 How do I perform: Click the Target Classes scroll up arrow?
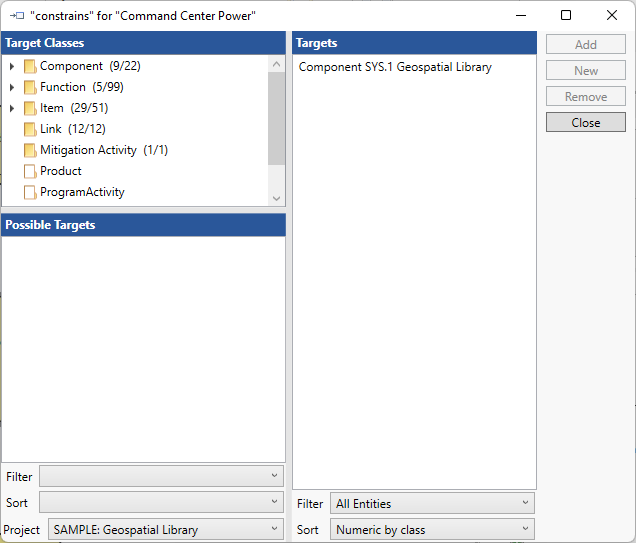(277, 64)
